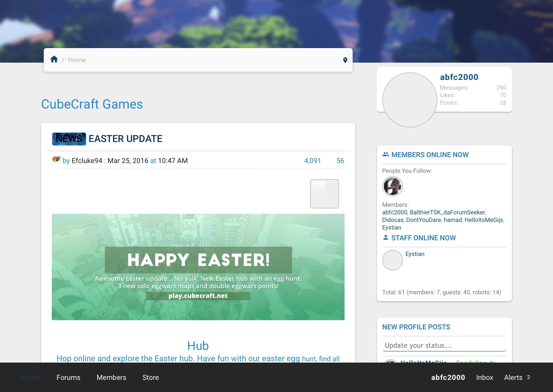Open the Forums tab in bottom bar

coord(68,377)
